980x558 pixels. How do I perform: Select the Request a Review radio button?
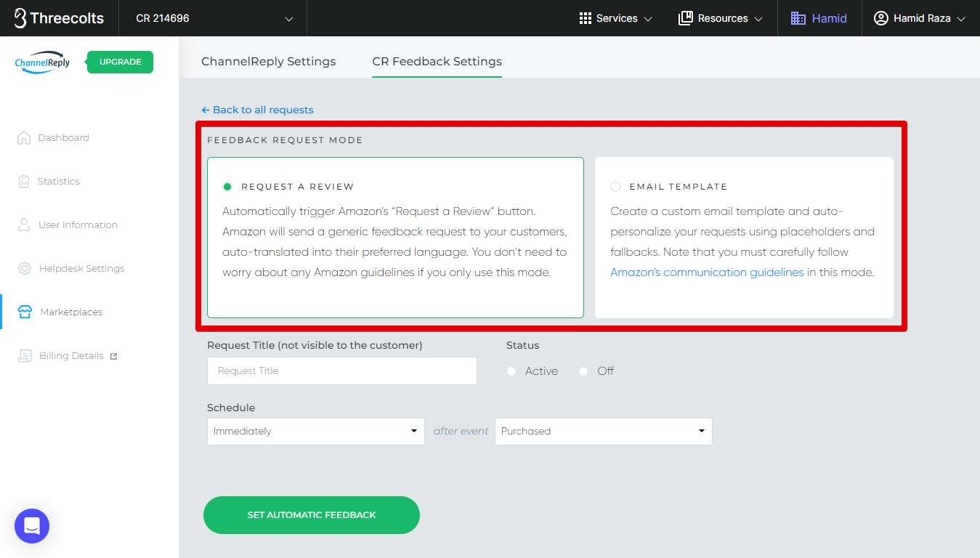[227, 187]
